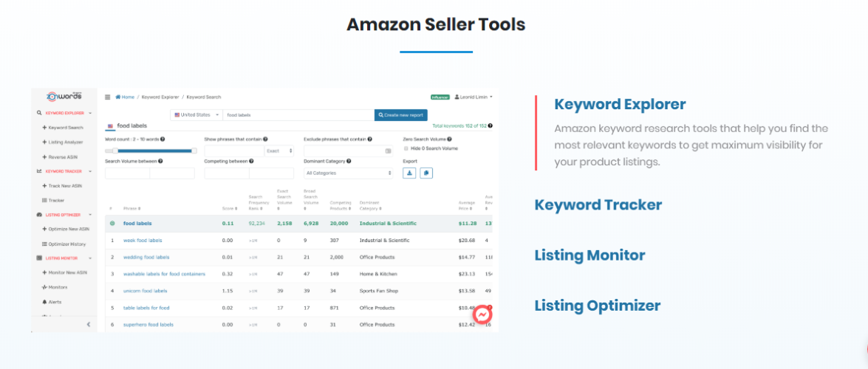
Task: Click help icon next to Word count
Action: 163,139
